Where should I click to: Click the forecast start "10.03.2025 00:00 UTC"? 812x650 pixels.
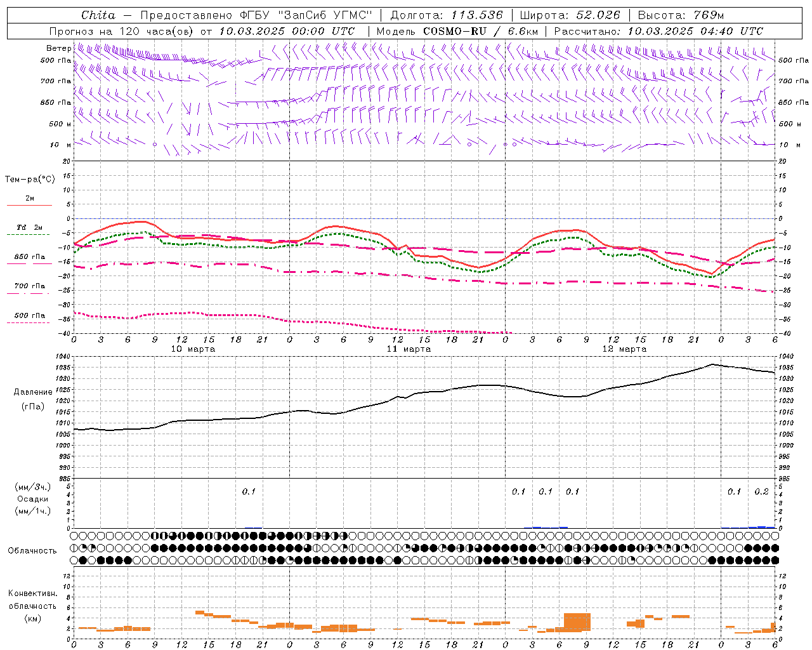[287, 30]
